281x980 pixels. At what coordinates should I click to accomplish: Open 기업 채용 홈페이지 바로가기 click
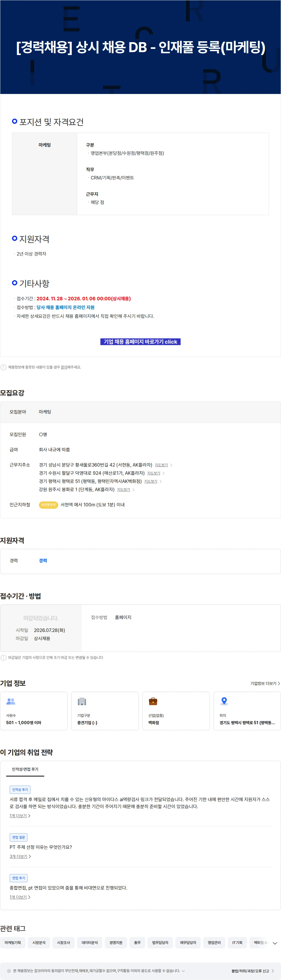[x=140, y=342]
